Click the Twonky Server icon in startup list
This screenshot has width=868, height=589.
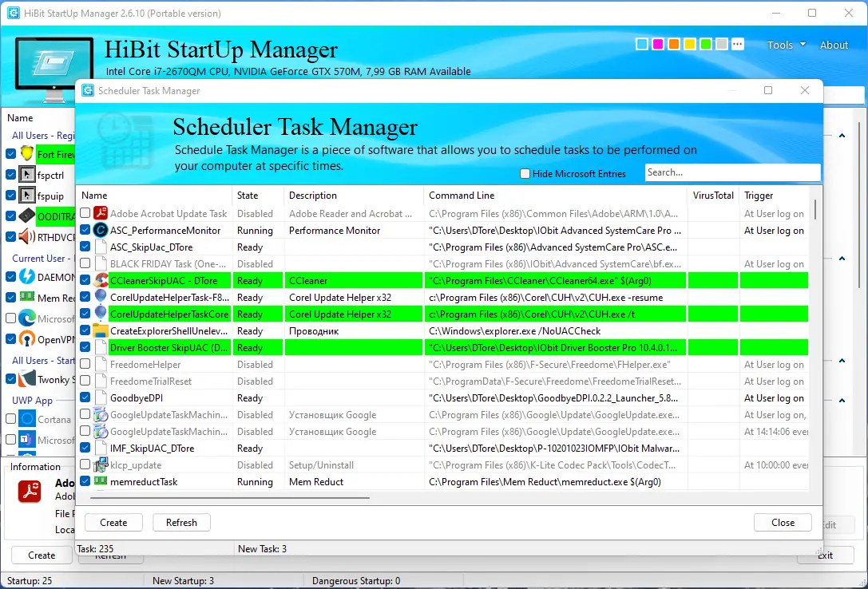pos(26,379)
